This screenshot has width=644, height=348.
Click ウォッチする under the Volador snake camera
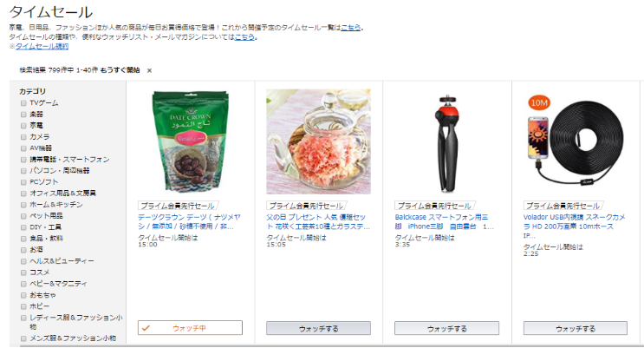point(576,328)
